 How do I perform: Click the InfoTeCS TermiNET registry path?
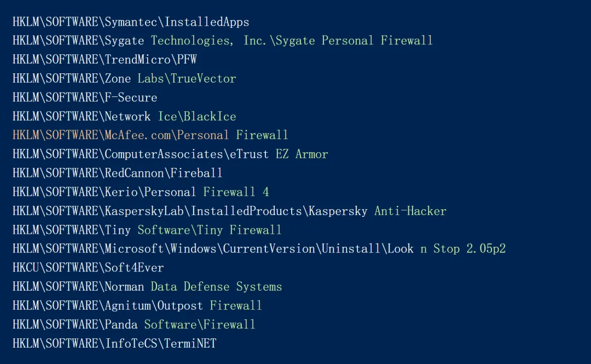114,344
